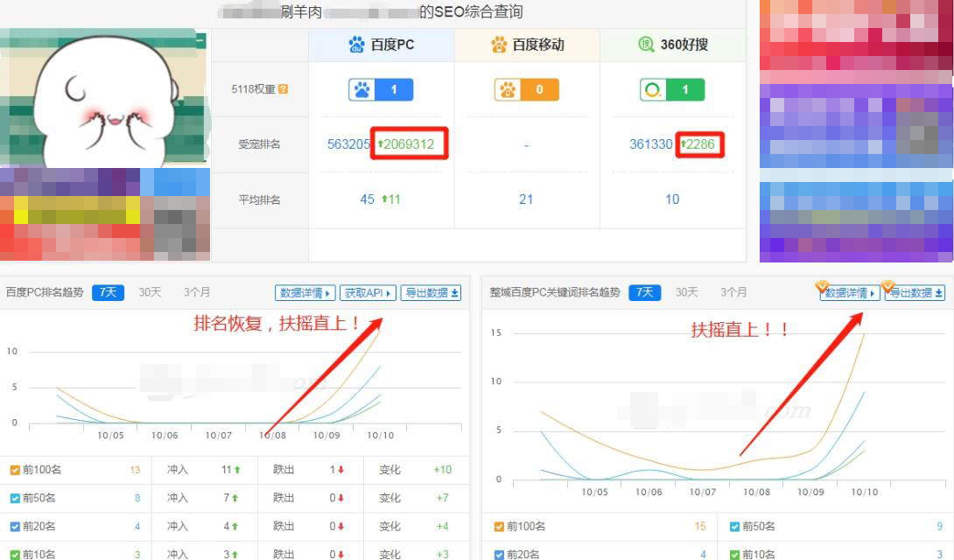954x560 pixels.
Task: Uncheck the 前100名 checkbox in left panel
Action: (x=16, y=470)
